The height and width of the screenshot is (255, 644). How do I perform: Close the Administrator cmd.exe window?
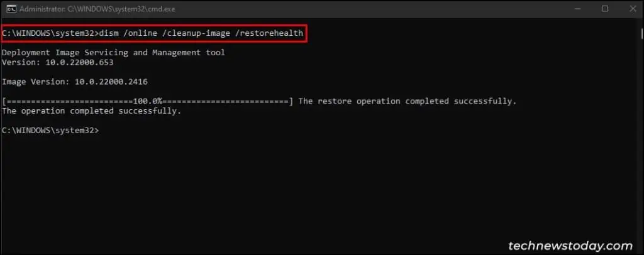coord(632,9)
